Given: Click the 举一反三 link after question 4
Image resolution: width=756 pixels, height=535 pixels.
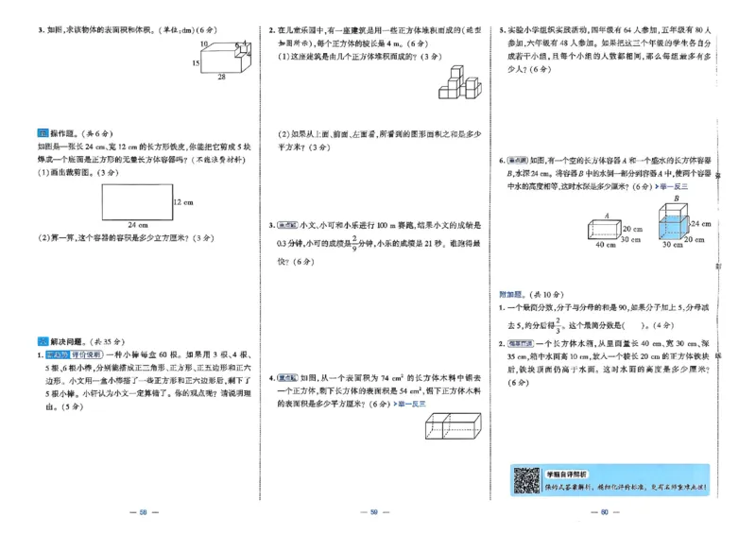Looking at the screenshot, I should [x=410, y=404].
